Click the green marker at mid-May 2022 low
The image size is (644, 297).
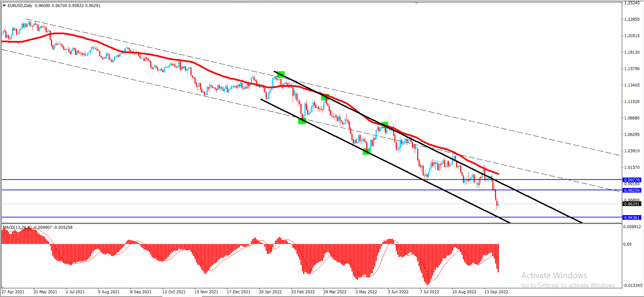tap(367, 152)
